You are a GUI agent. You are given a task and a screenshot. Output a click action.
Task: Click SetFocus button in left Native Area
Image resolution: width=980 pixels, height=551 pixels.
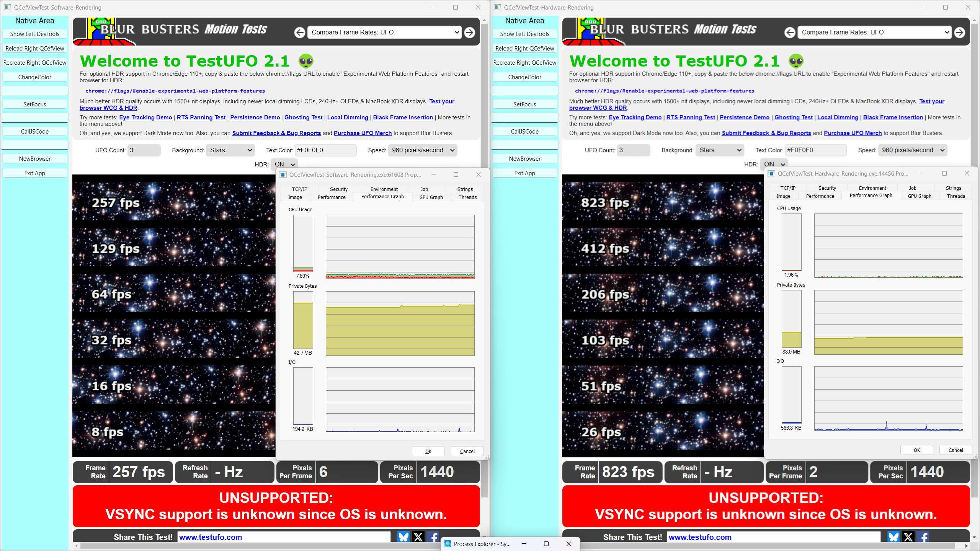pos(34,104)
